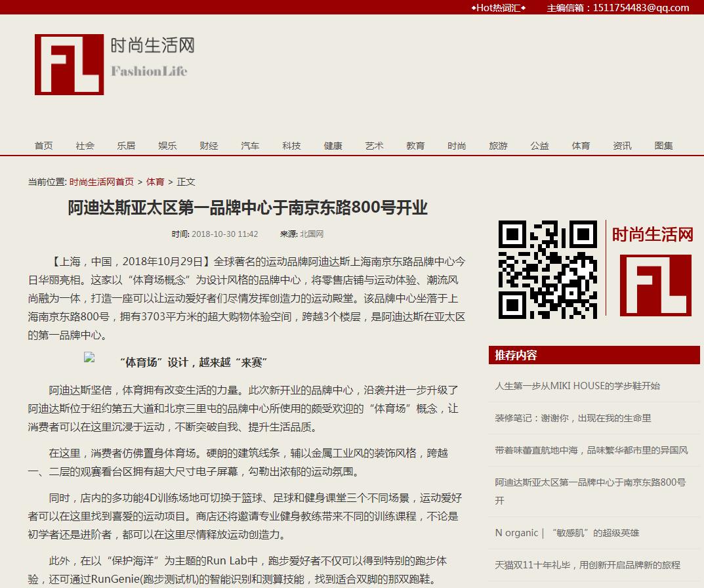The width and height of the screenshot is (704, 588).
Task: Click the 体育 breadcrumb link
Action: coord(155,182)
